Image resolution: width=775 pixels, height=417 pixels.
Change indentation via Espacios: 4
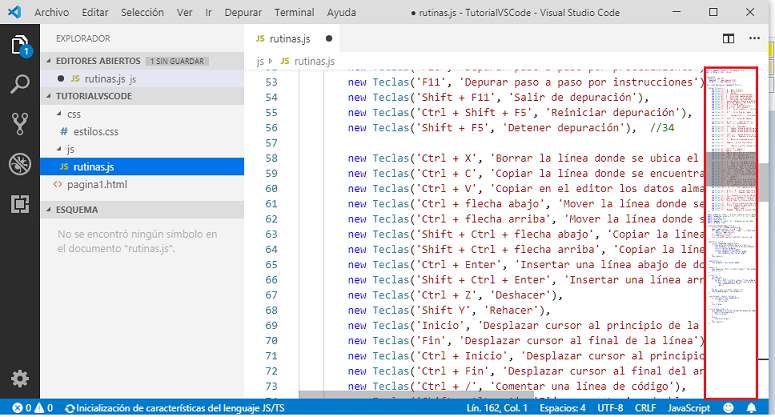(562, 408)
